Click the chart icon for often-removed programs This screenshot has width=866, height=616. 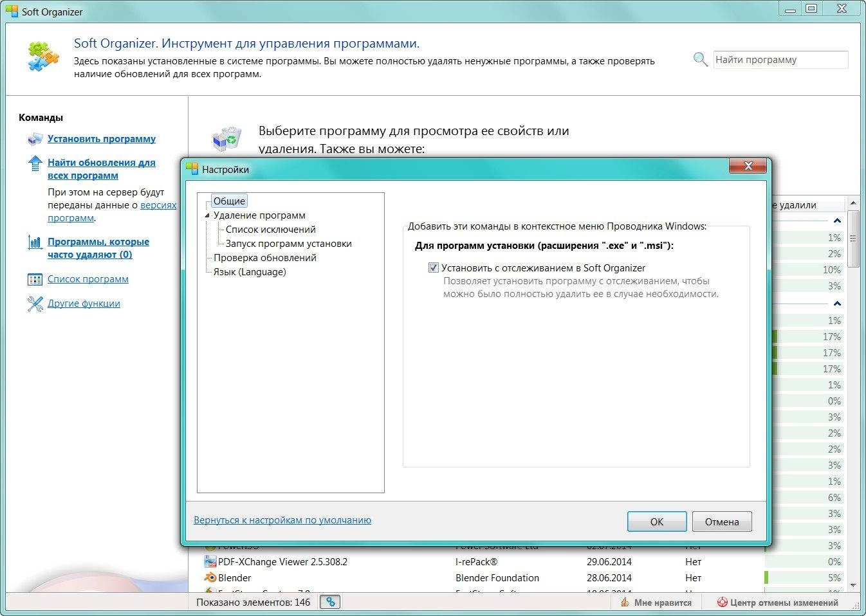(35, 242)
